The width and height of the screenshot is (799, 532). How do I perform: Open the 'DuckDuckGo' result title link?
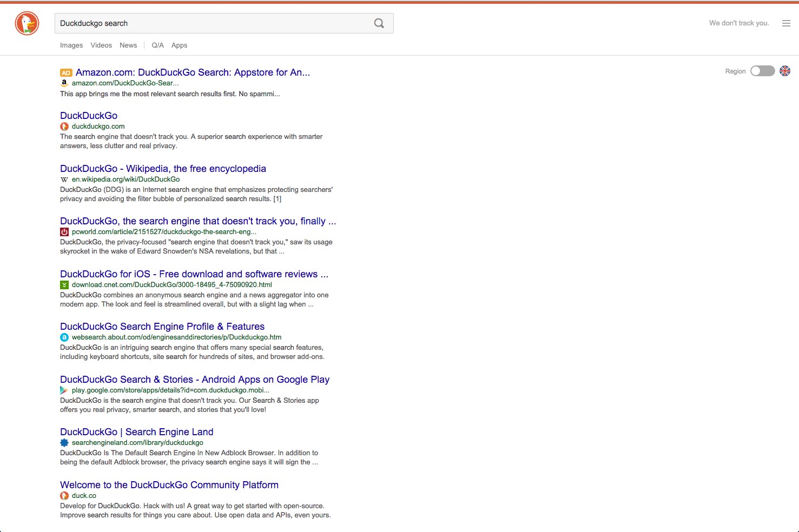[89, 116]
